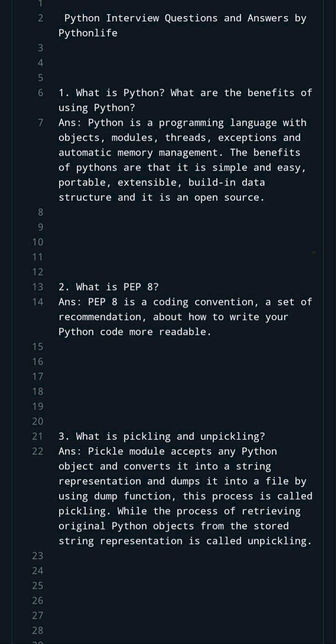
Task: Place cursor on 'Python code more readable.' line
Action: (135, 332)
